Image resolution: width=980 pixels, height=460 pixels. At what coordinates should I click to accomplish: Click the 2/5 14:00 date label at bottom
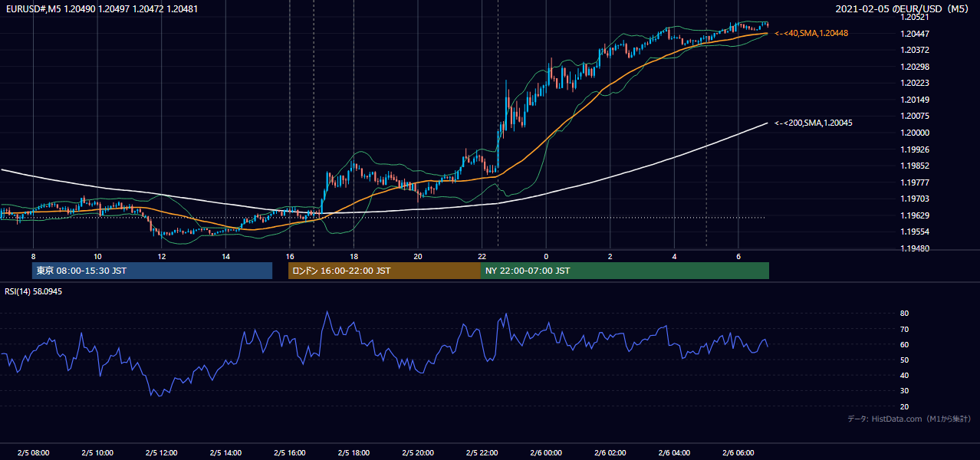(x=225, y=453)
